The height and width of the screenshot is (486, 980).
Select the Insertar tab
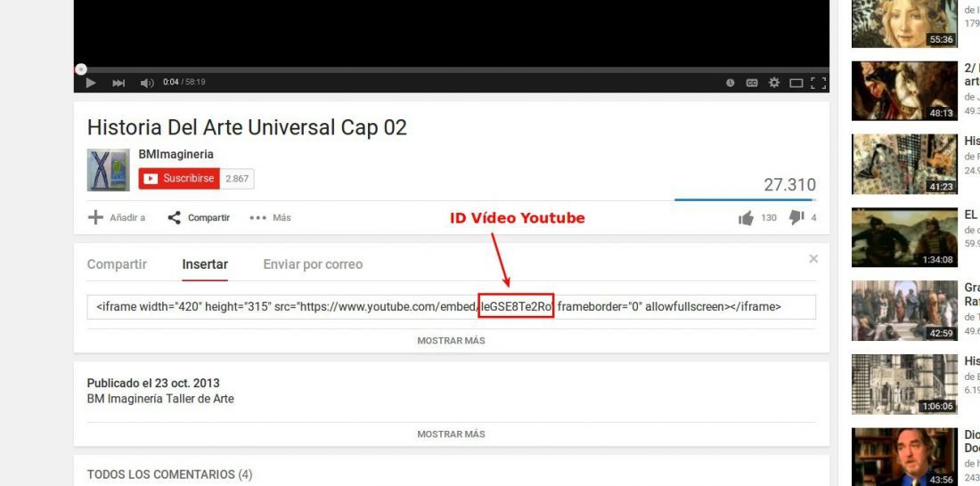(205, 264)
